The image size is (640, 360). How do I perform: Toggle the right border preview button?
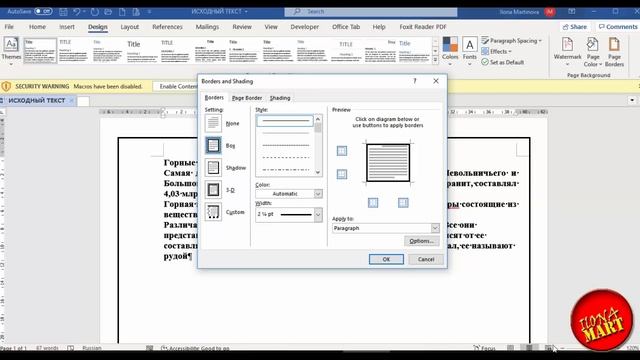pyautogui.click(x=403, y=202)
